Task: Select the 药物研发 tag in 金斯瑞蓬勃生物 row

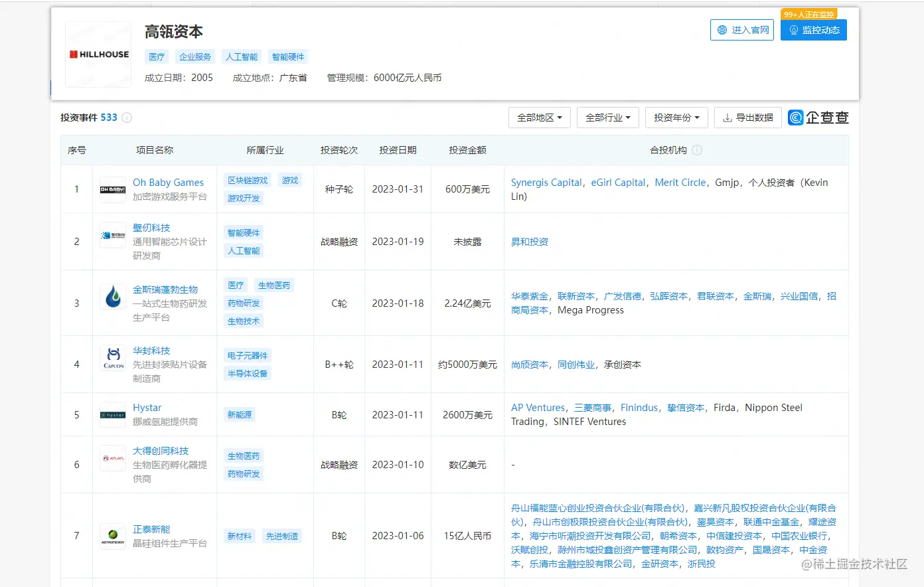Action: [244, 303]
